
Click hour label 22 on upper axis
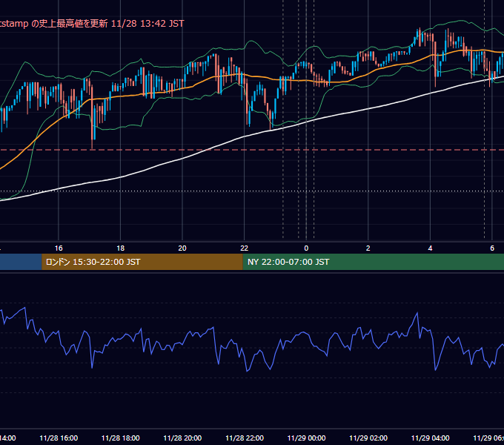coord(245,248)
